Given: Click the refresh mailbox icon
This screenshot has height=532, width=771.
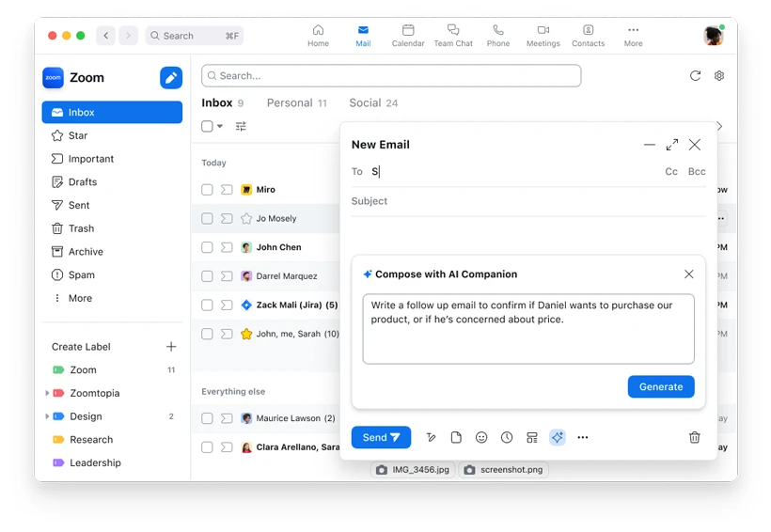Looking at the screenshot, I should tap(695, 76).
